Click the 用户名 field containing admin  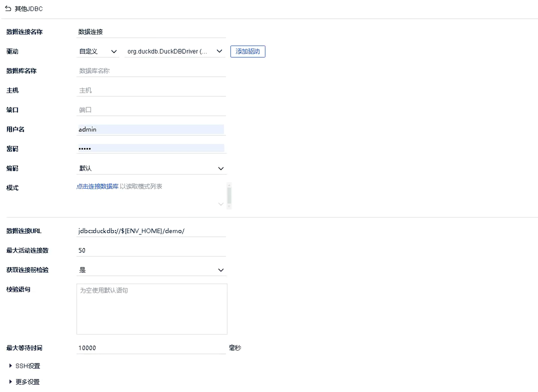pyautogui.click(x=151, y=129)
